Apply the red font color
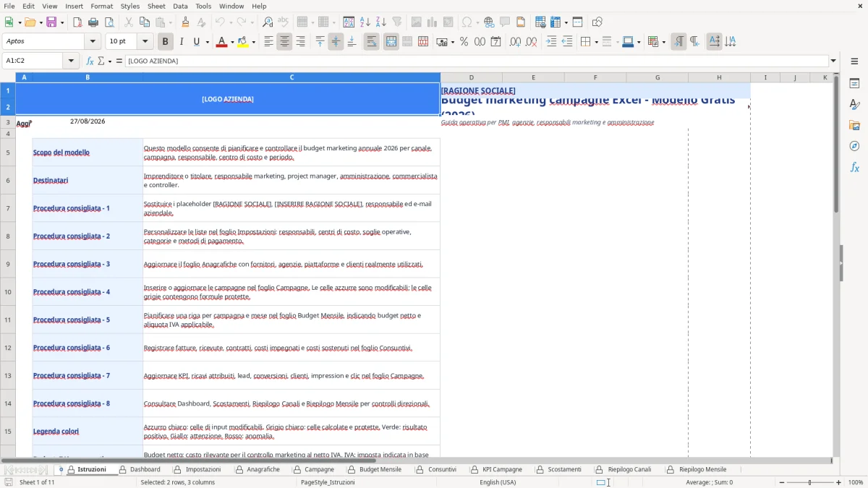This screenshot has width=868, height=488. point(221,42)
